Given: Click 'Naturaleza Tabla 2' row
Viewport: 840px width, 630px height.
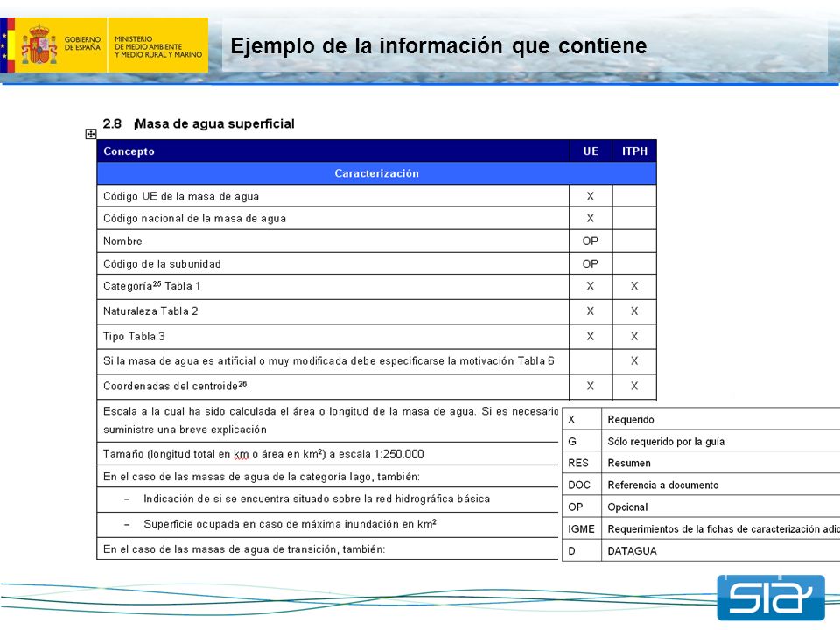Looking at the screenshot, I should click(x=376, y=311).
